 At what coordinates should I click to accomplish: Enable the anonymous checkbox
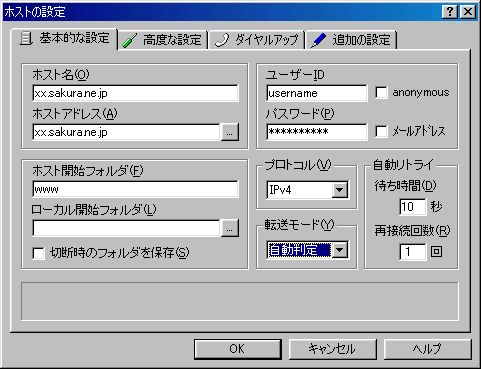381,93
